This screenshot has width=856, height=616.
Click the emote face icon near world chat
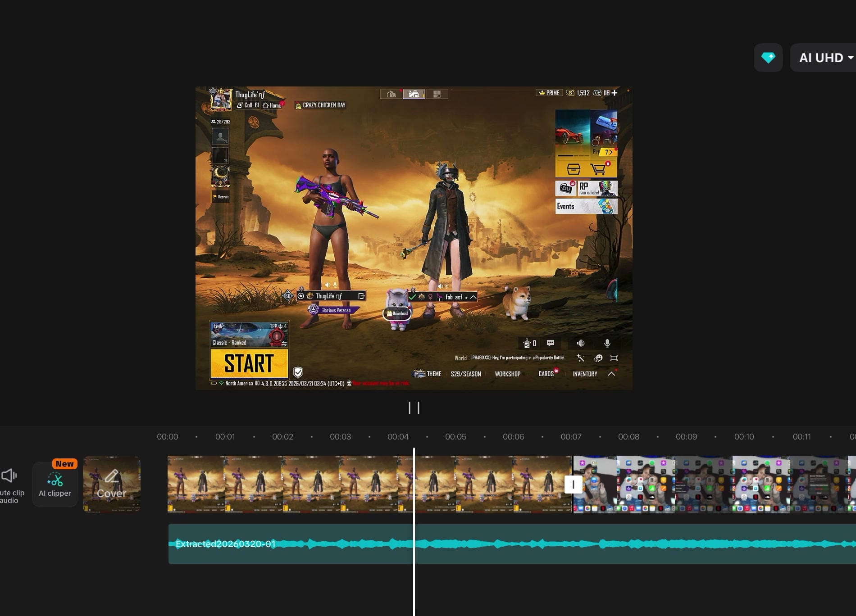(598, 358)
